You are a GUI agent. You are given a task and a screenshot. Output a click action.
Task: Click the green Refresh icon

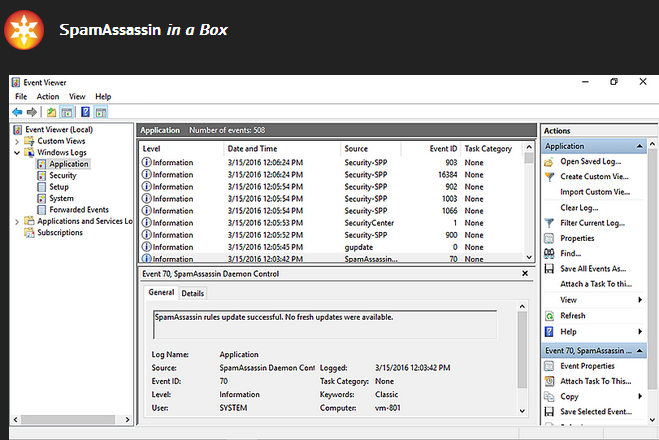[549, 316]
